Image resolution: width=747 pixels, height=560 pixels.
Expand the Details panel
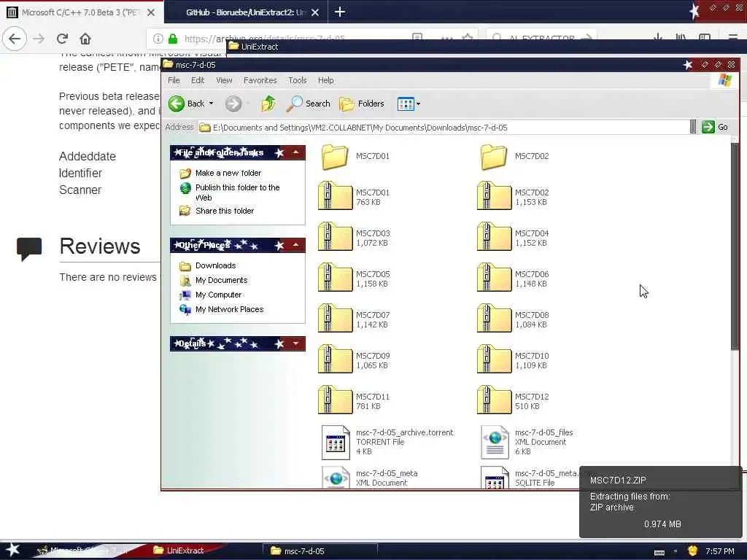[296, 343]
